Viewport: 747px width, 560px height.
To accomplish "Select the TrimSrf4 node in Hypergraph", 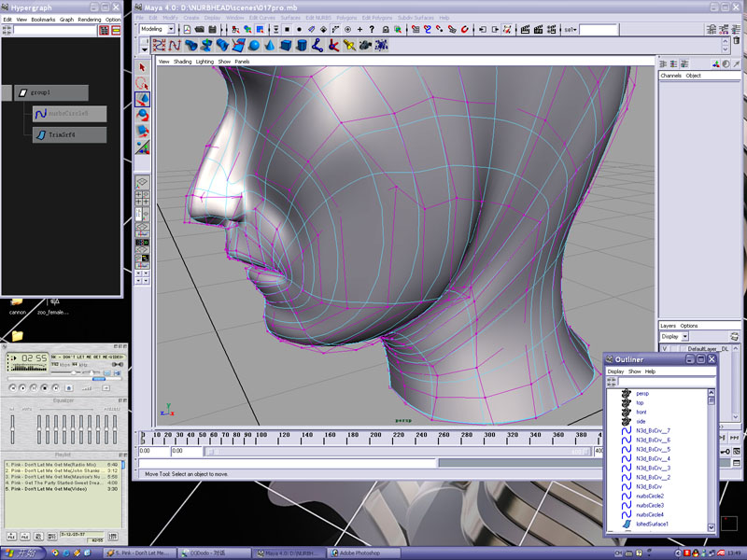I will click(69, 134).
